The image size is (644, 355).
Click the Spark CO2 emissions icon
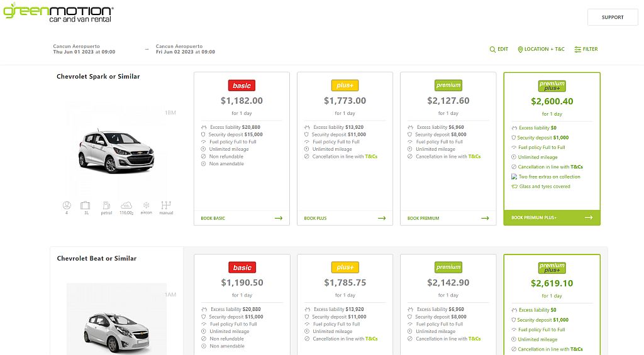point(126,205)
